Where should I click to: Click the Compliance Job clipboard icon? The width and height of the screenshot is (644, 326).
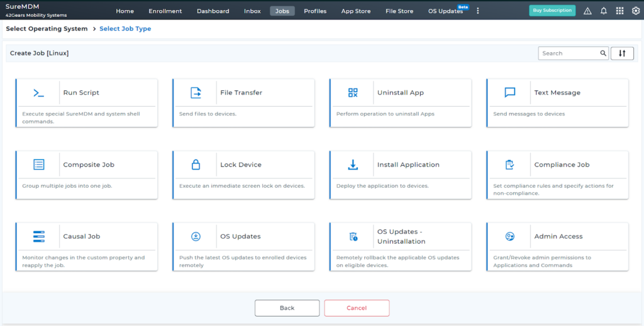[x=509, y=165]
